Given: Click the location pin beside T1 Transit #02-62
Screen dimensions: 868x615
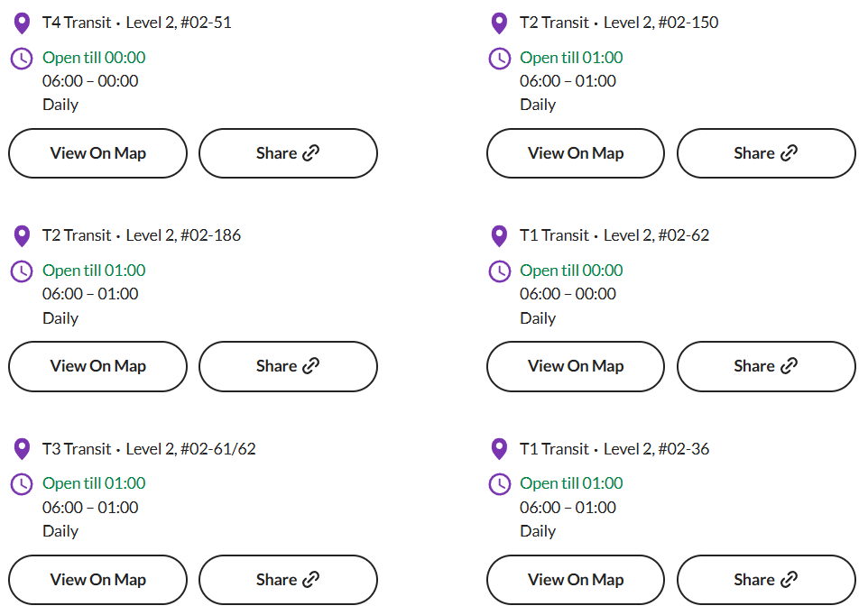Looking at the screenshot, I should point(499,236).
